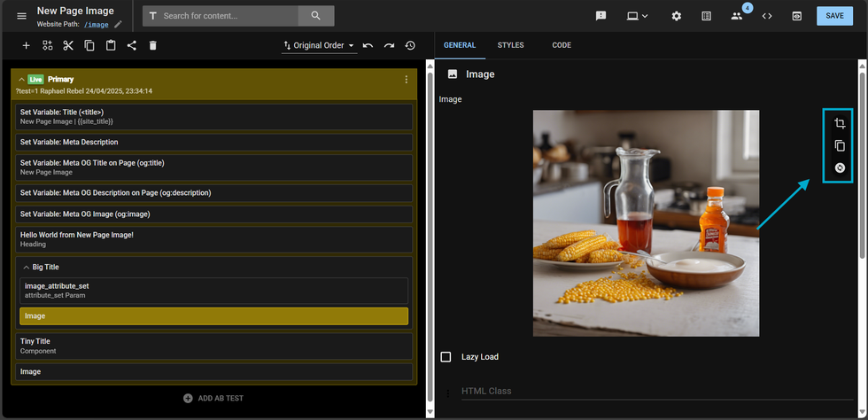The height and width of the screenshot is (420, 868).
Task: Open the hamburger main menu
Action: click(x=21, y=16)
